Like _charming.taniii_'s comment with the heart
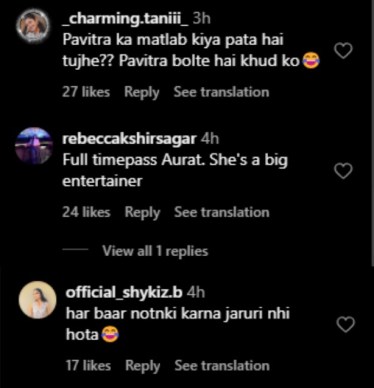The height and width of the screenshot is (388, 374). click(343, 51)
